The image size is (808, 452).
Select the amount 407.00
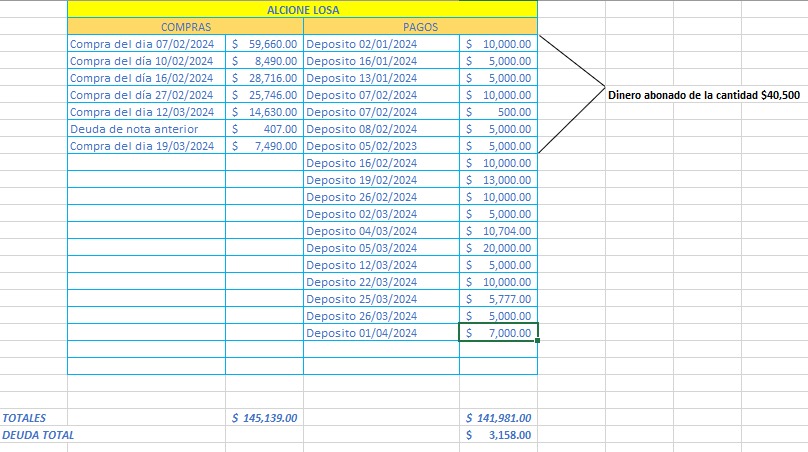[264, 129]
